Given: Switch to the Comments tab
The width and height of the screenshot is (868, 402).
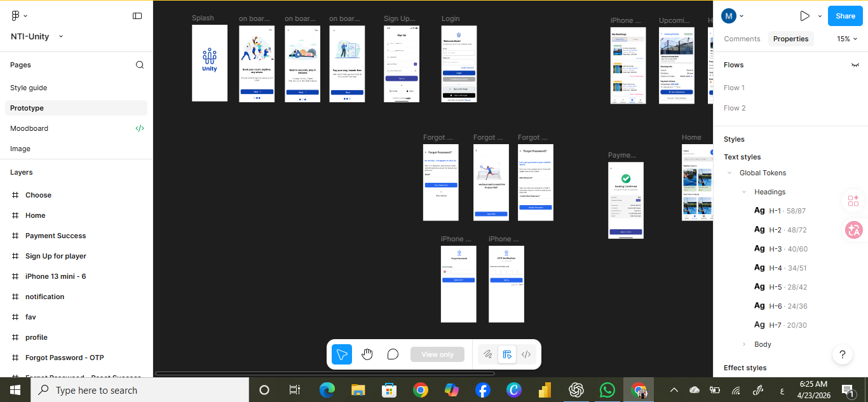Looking at the screenshot, I should [x=742, y=39].
